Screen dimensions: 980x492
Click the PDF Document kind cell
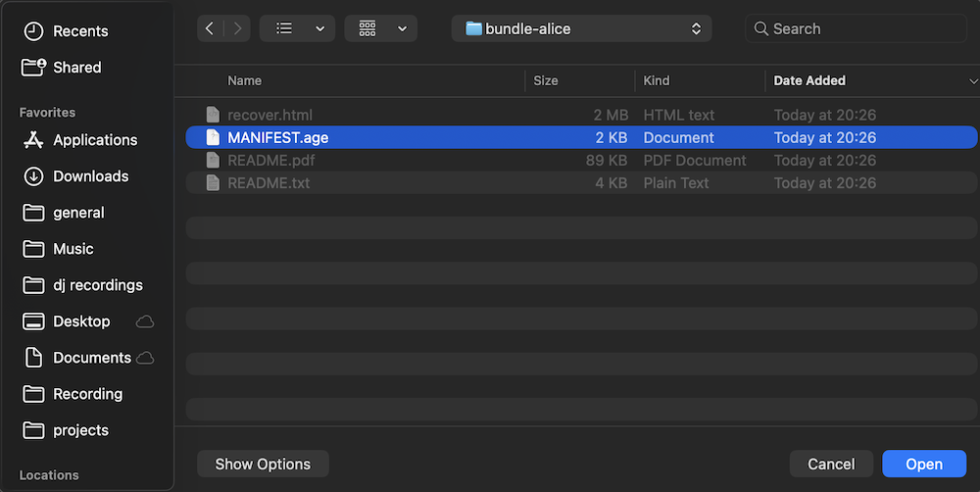(x=695, y=160)
